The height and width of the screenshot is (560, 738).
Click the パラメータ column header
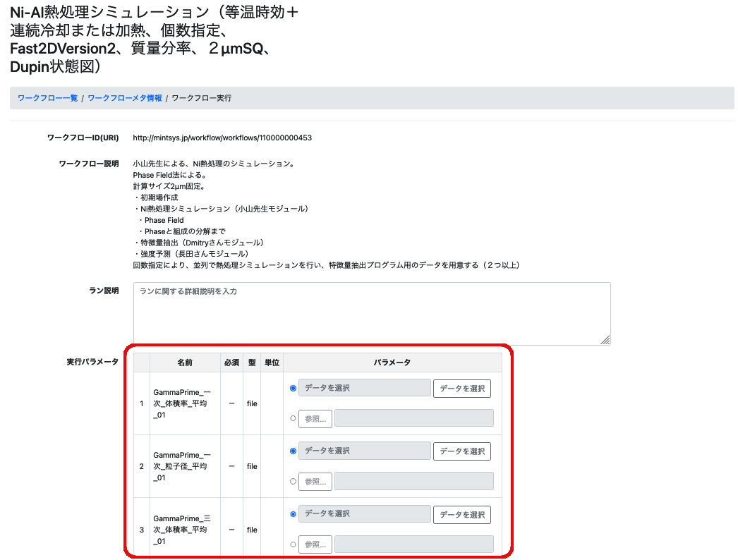[392, 363]
